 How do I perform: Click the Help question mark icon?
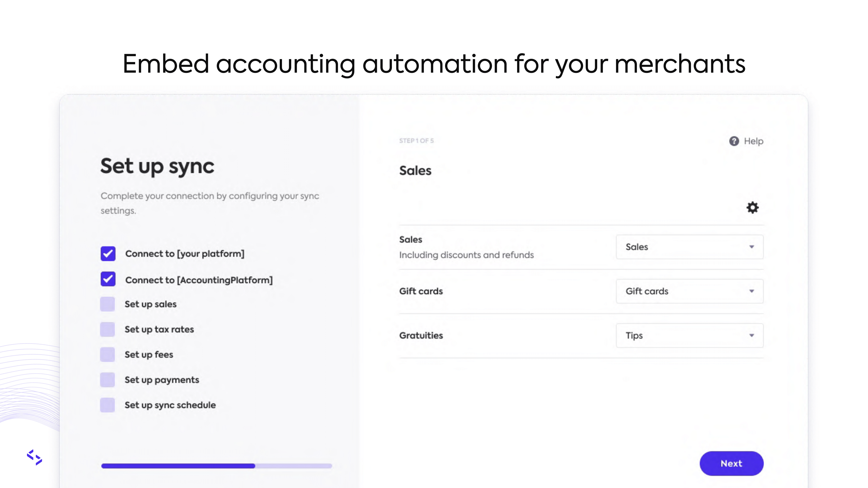coord(734,141)
